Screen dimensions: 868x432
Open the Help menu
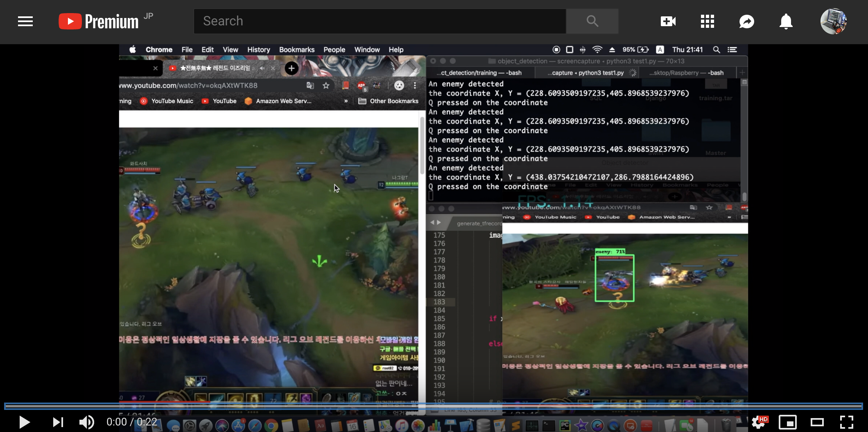[x=396, y=49]
